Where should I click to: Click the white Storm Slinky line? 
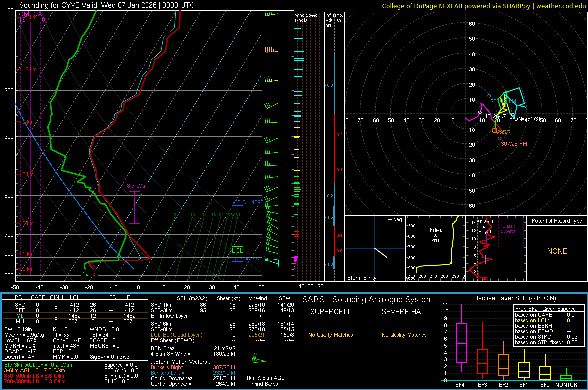tap(381, 253)
